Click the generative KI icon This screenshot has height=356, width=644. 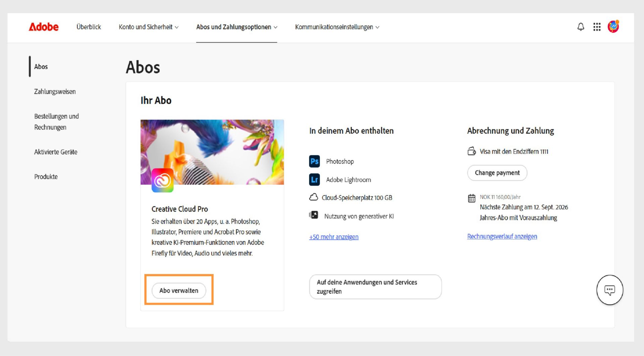(x=314, y=215)
